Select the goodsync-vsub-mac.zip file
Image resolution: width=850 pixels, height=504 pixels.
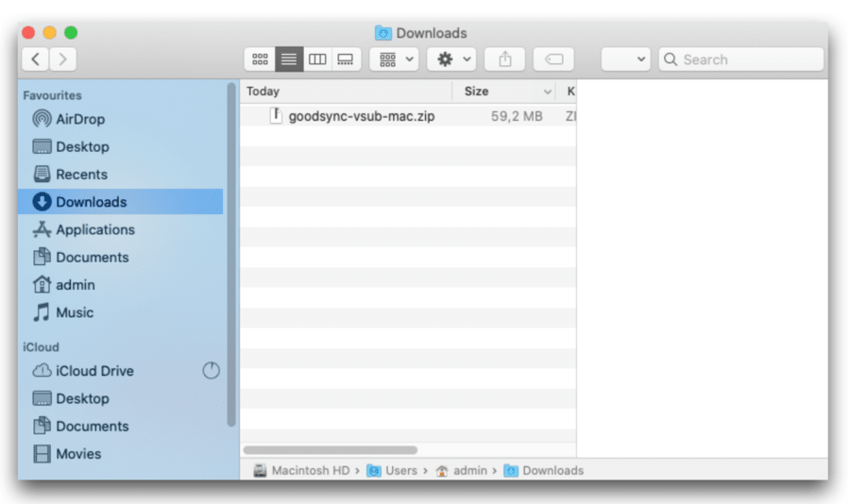click(x=408, y=116)
